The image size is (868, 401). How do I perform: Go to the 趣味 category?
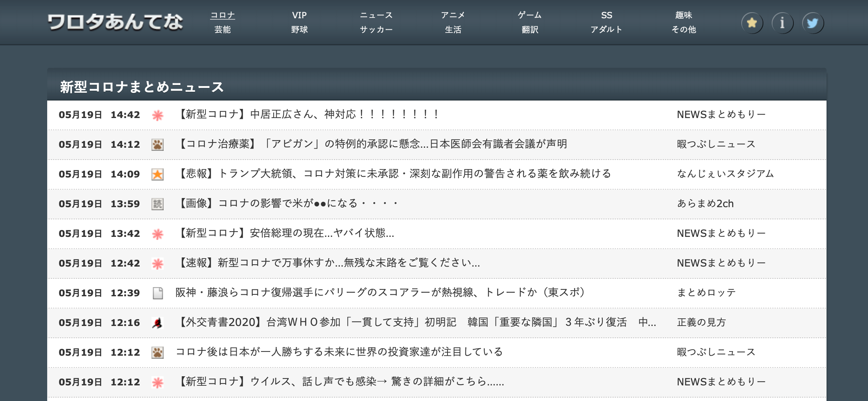(x=683, y=15)
